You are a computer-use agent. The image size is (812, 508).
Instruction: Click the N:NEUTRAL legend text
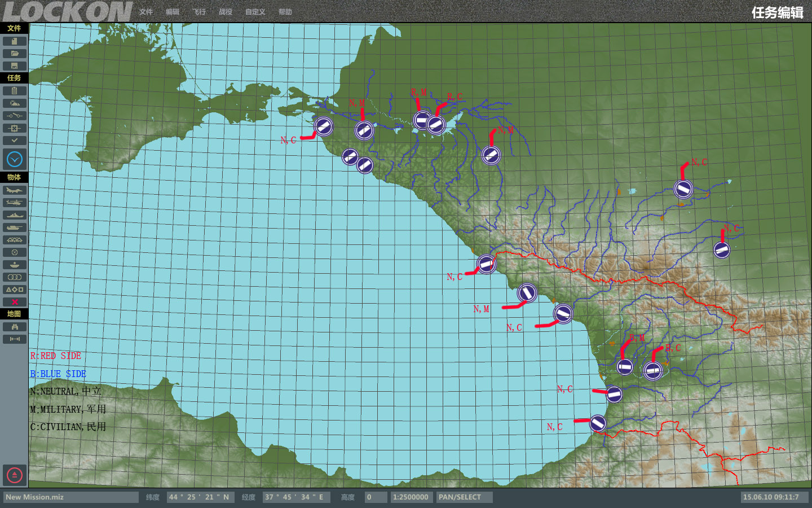(x=65, y=391)
